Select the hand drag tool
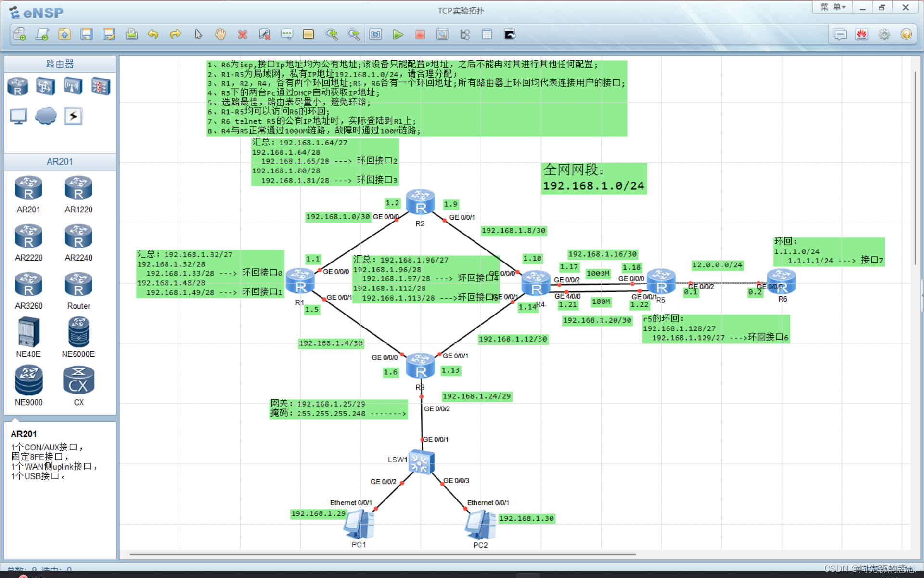924x578 pixels. (x=220, y=34)
